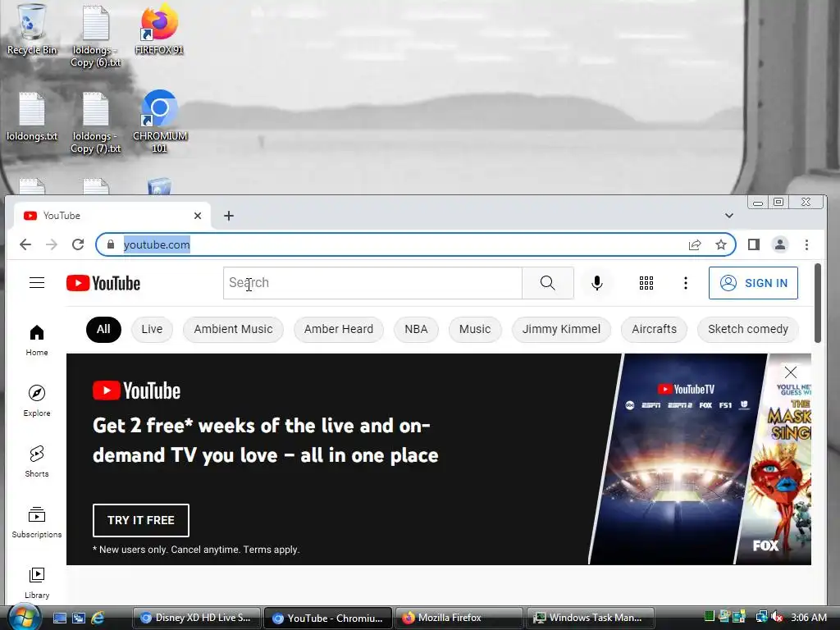Select the FIREFOX 91 desktop shortcut
The width and height of the screenshot is (840, 630).
(x=159, y=30)
